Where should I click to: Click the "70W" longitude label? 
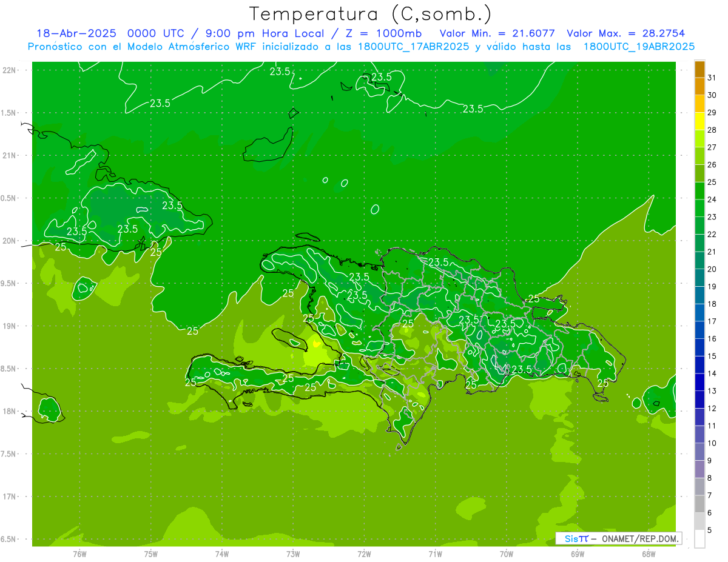507,554
